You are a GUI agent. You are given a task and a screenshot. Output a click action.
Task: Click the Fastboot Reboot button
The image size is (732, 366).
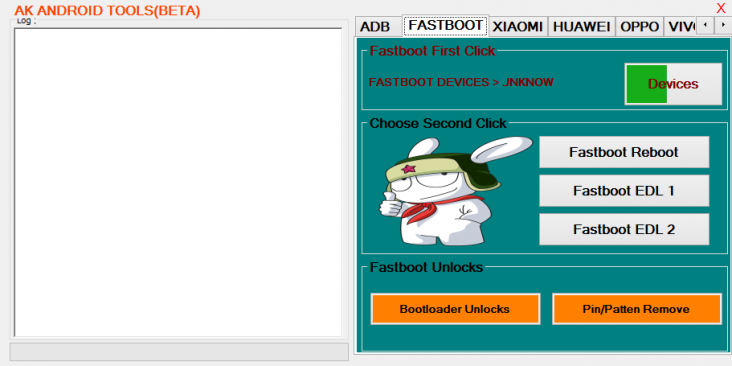(x=624, y=152)
